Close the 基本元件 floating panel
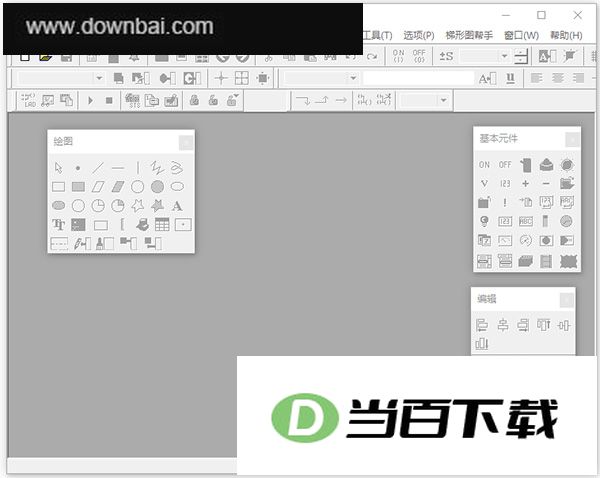The width and height of the screenshot is (600, 478). (572, 140)
